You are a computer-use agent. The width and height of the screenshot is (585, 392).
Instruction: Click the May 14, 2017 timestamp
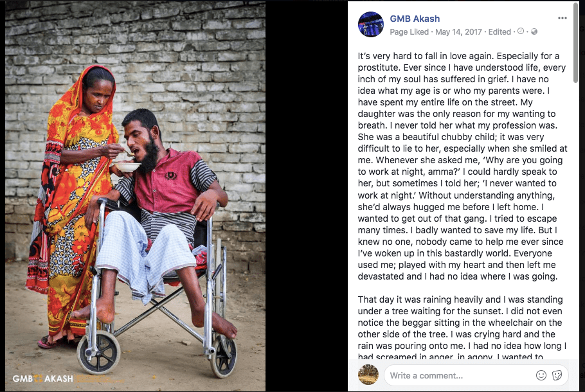pyautogui.click(x=458, y=32)
